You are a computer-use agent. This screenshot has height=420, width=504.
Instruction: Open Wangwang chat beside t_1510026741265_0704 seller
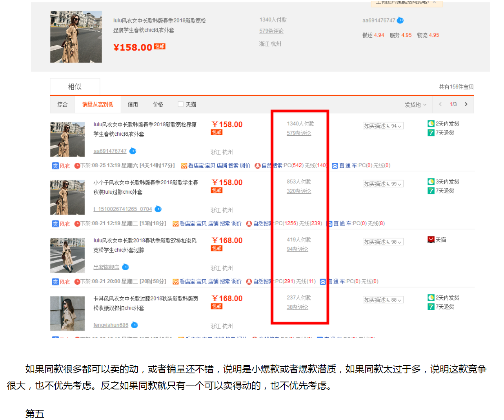coord(158,209)
